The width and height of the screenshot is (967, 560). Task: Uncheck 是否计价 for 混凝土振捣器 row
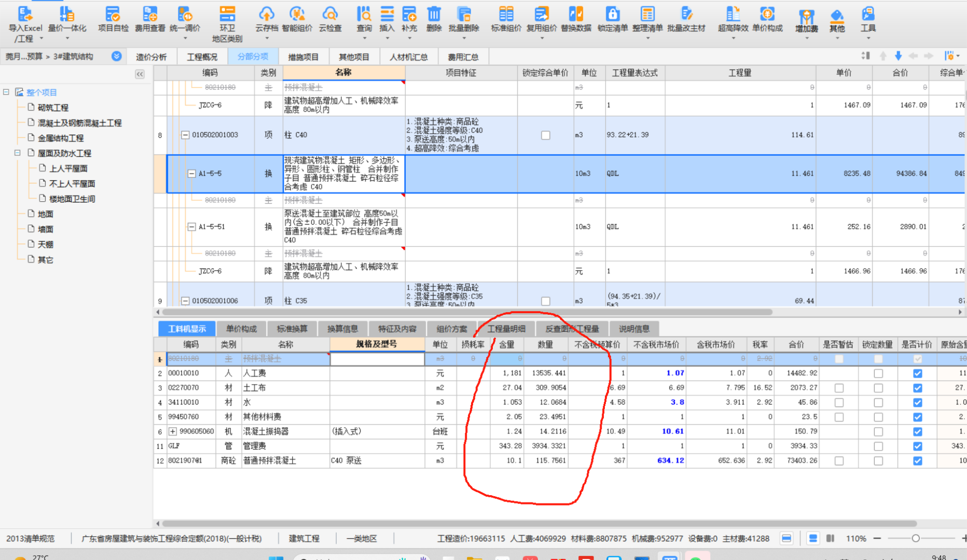[x=917, y=431]
